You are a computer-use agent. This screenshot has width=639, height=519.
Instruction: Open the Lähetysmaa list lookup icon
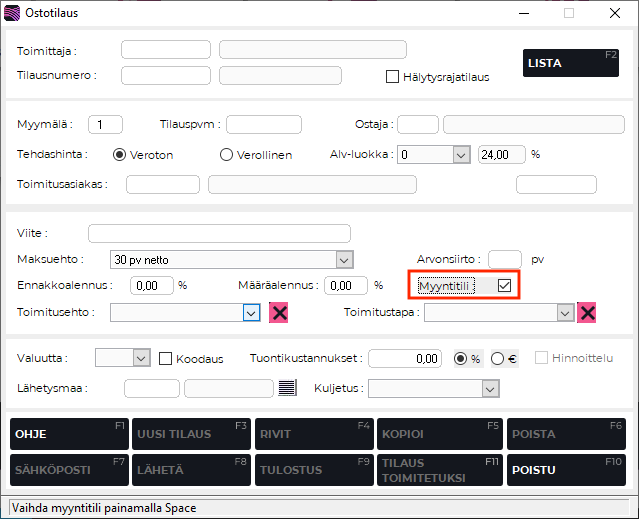click(288, 388)
